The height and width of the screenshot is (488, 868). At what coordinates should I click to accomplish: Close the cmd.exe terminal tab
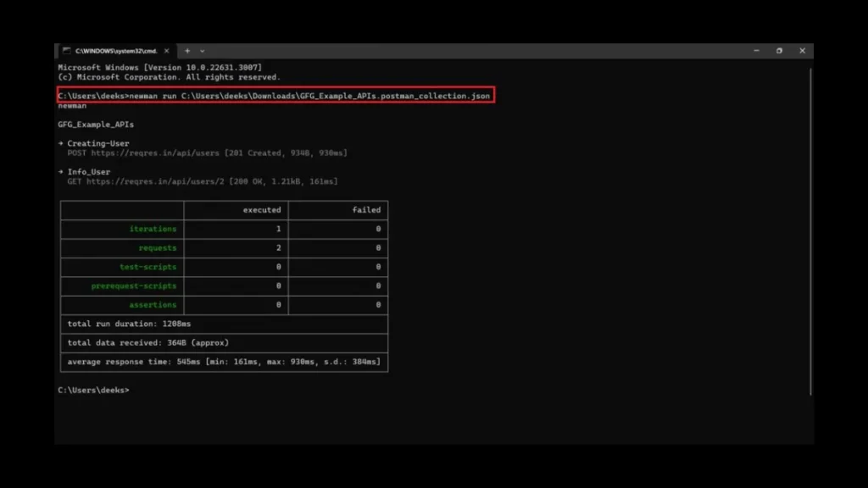168,51
